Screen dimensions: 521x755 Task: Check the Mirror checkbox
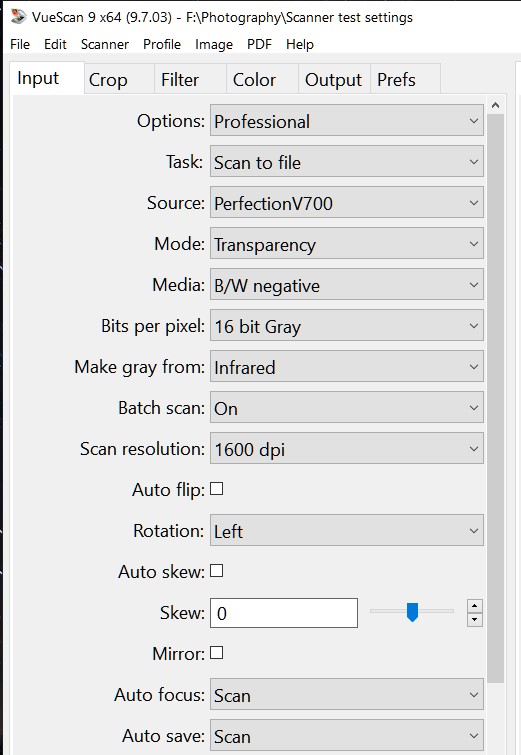pos(217,653)
